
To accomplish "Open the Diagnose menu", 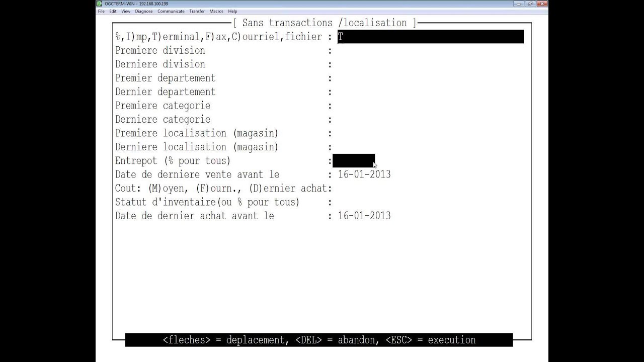I will point(144,11).
